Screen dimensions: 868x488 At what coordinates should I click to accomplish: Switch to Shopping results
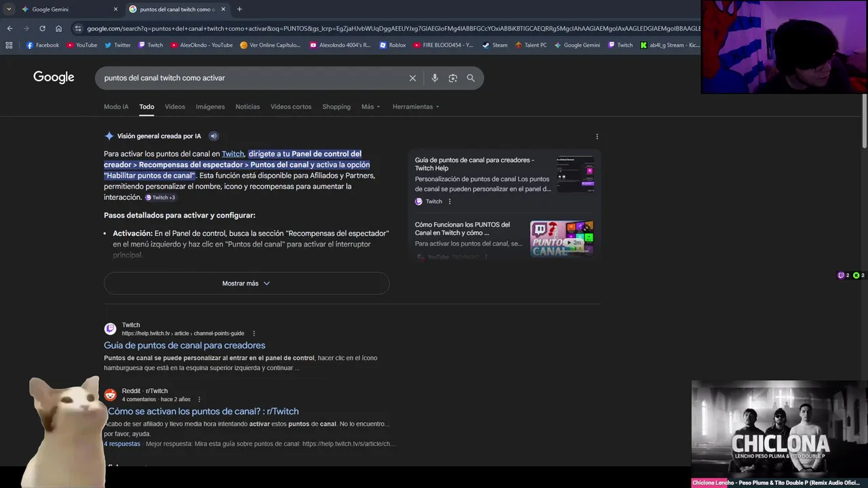tap(336, 106)
